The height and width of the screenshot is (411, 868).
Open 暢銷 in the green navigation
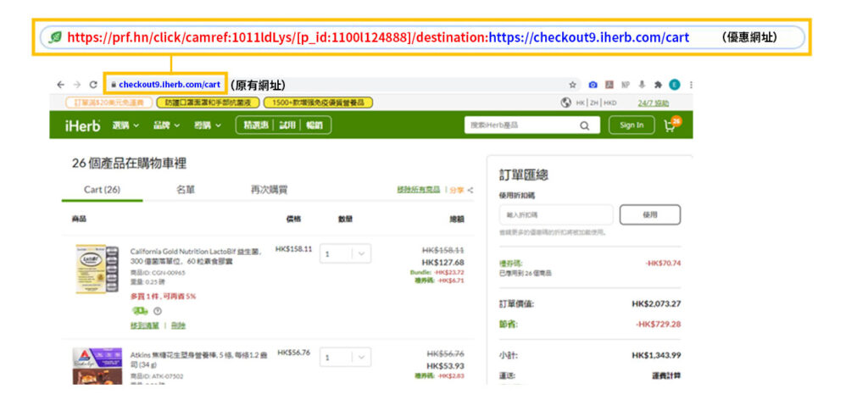click(314, 125)
